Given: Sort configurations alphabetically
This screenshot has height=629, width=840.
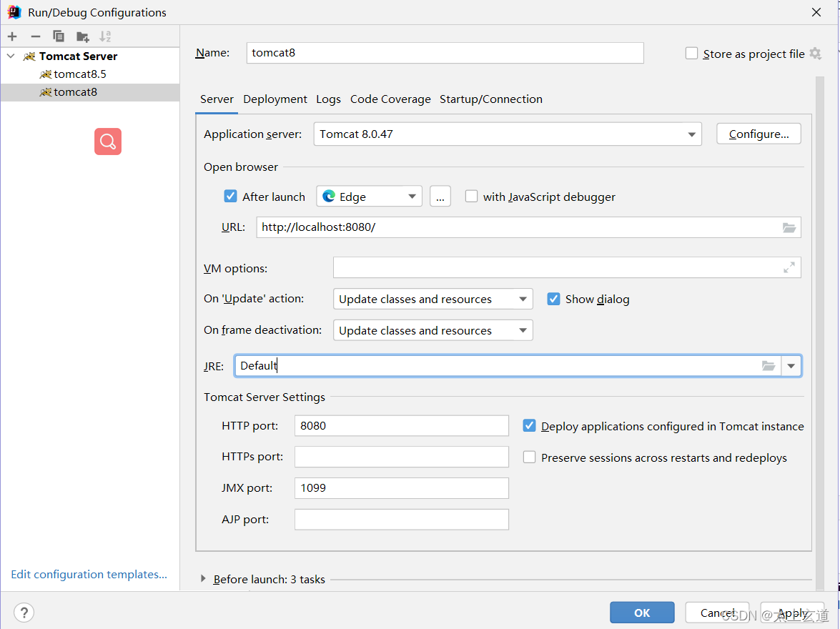Looking at the screenshot, I should 105,36.
